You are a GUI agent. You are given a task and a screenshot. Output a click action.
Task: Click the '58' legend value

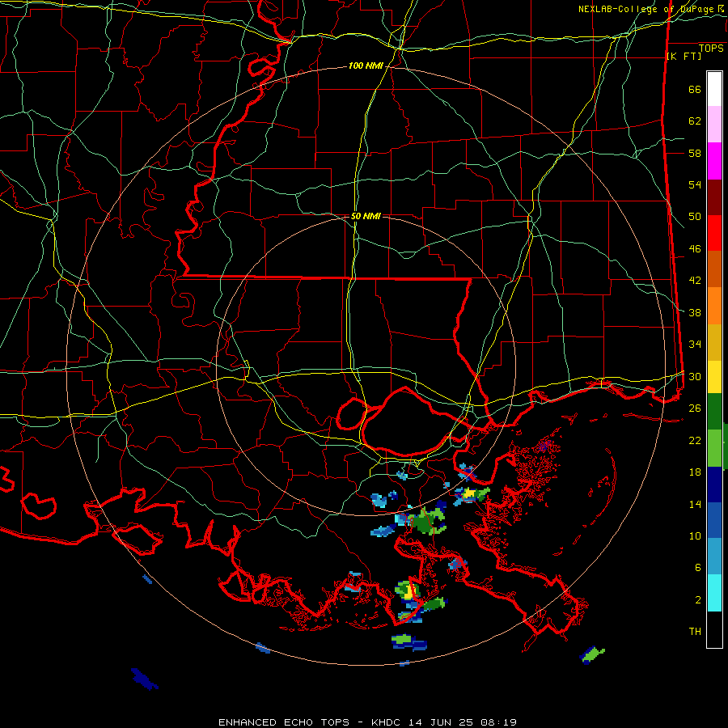click(x=695, y=153)
